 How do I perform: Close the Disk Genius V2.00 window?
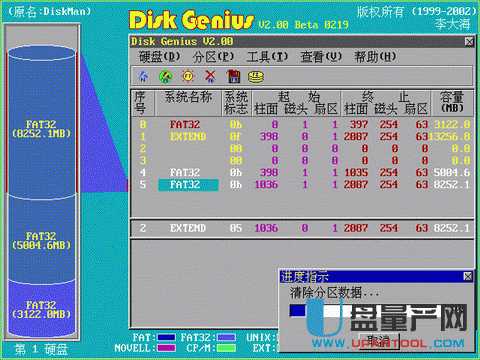[x=469, y=42]
